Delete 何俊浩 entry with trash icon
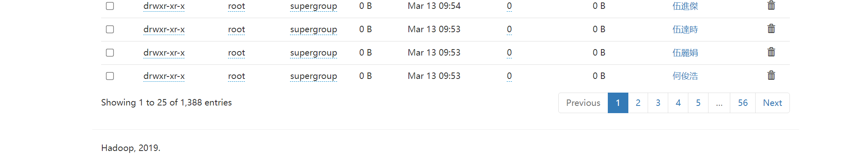This screenshot has height=155, width=868. tap(771, 75)
